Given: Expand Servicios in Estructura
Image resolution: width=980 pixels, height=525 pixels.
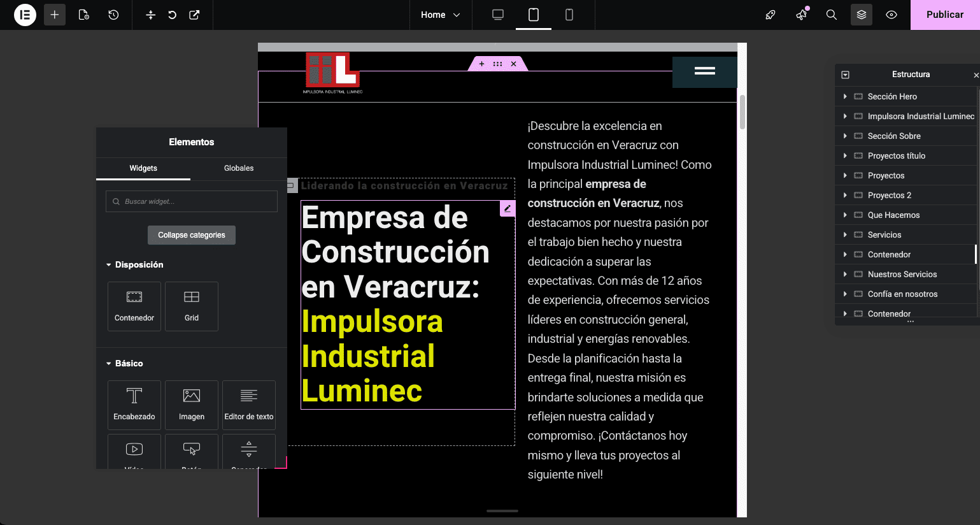Looking at the screenshot, I should [845, 234].
